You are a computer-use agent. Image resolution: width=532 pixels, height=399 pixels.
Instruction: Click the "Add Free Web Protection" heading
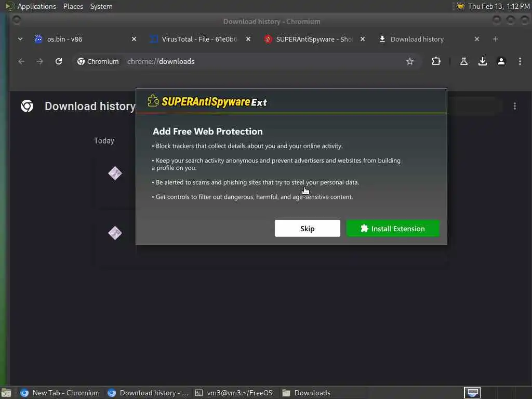tap(208, 131)
